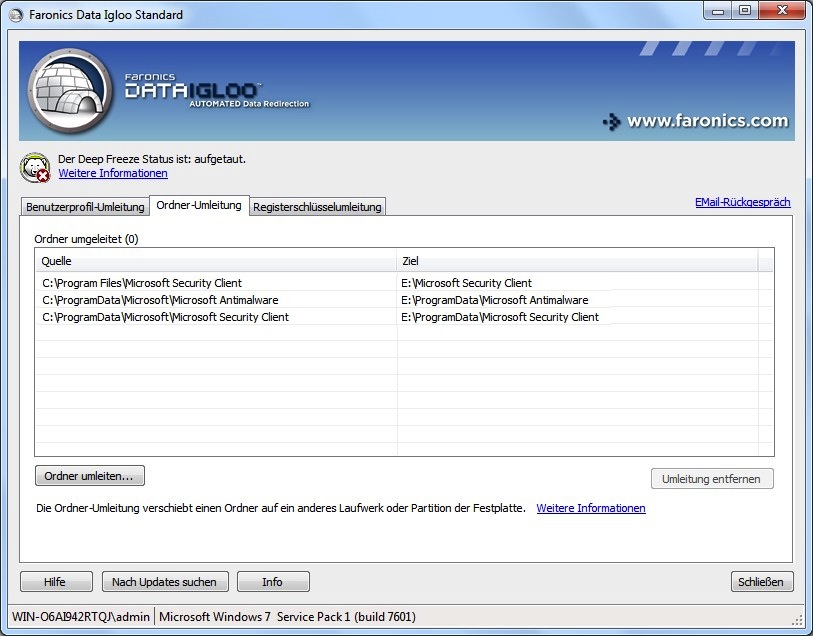Image resolution: width=813 pixels, height=636 pixels.
Task: Open Hilfe
Action: pos(57,582)
